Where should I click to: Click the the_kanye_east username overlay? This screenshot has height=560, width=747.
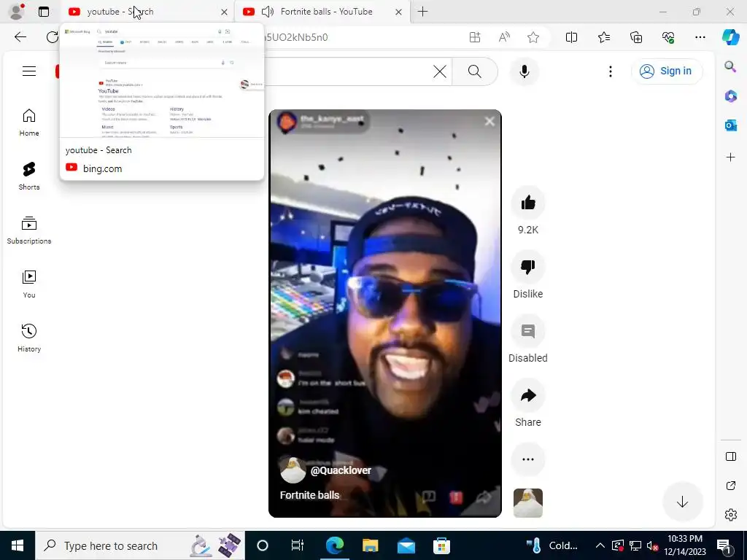pyautogui.click(x=332, y=119)
